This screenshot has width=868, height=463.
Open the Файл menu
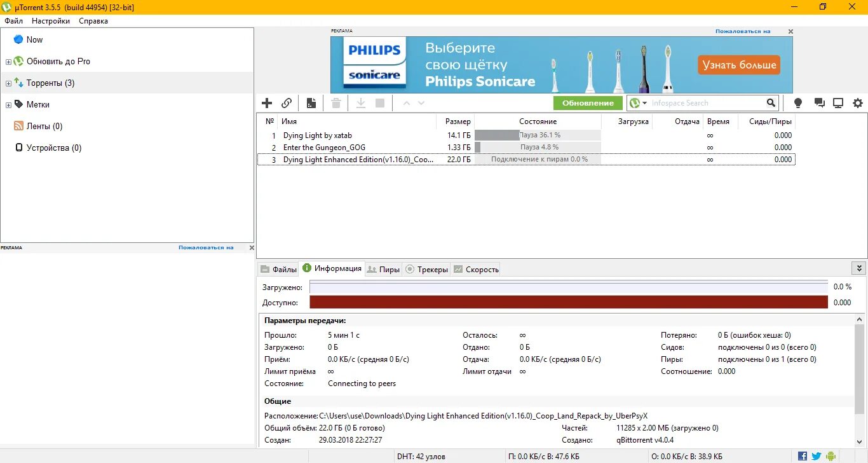click(13, 21)
